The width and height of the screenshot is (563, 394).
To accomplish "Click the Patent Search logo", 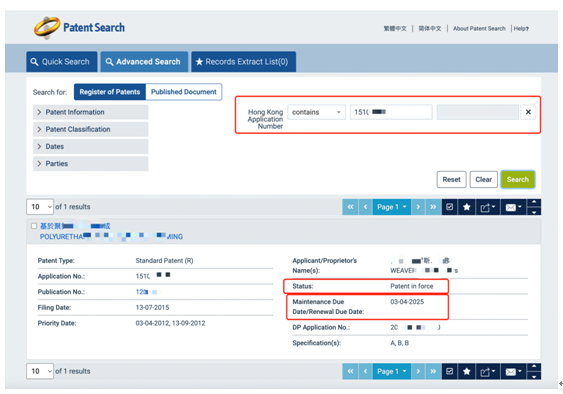I will (79, 28).
